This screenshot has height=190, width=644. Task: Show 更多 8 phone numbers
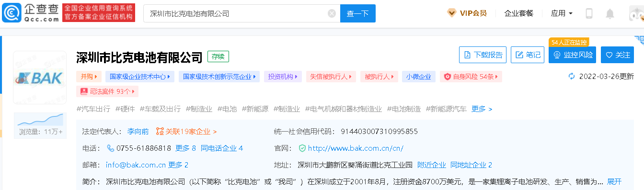(185, 148)
